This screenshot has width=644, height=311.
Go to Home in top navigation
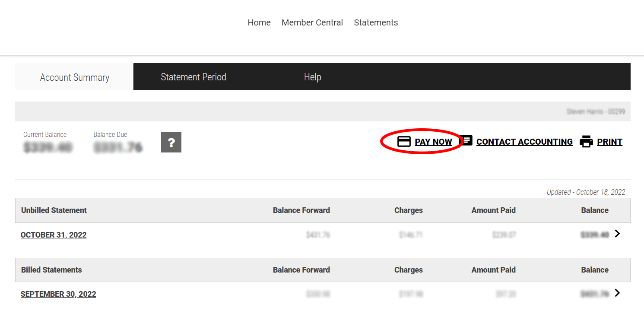point(259,22)
